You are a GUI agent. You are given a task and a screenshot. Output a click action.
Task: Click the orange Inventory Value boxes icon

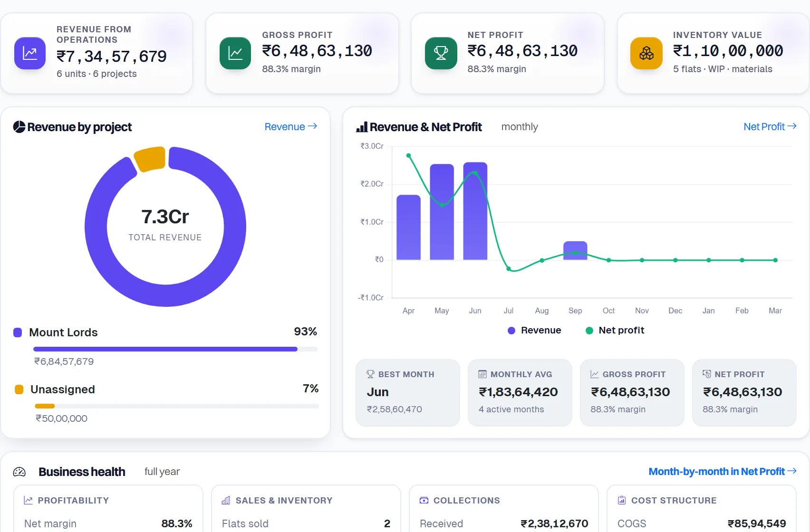646,53
